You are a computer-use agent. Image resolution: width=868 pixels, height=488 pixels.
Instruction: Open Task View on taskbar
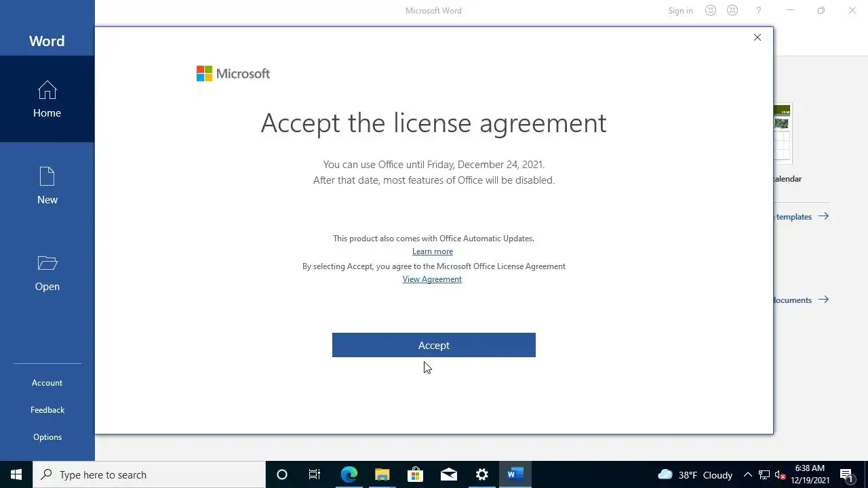point(315,474)
